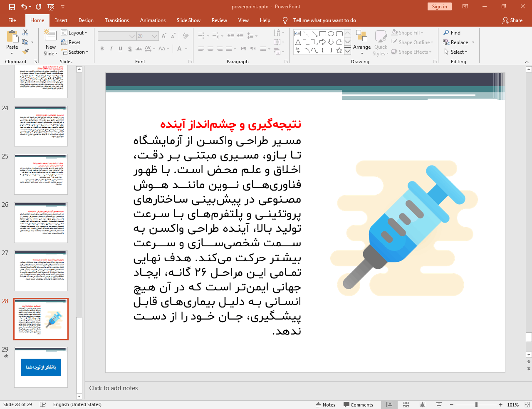This screenshot has height=409, width=532.
Task: Align text right
Action: click(220, 49)
